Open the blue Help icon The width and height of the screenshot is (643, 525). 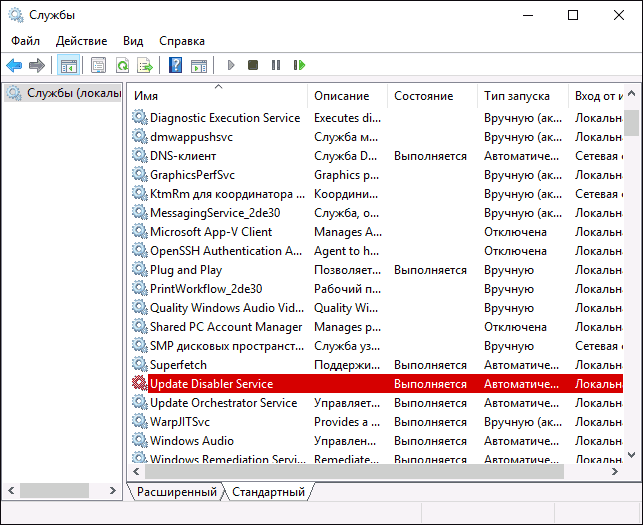pyautogui.click(x=175, y=66)
